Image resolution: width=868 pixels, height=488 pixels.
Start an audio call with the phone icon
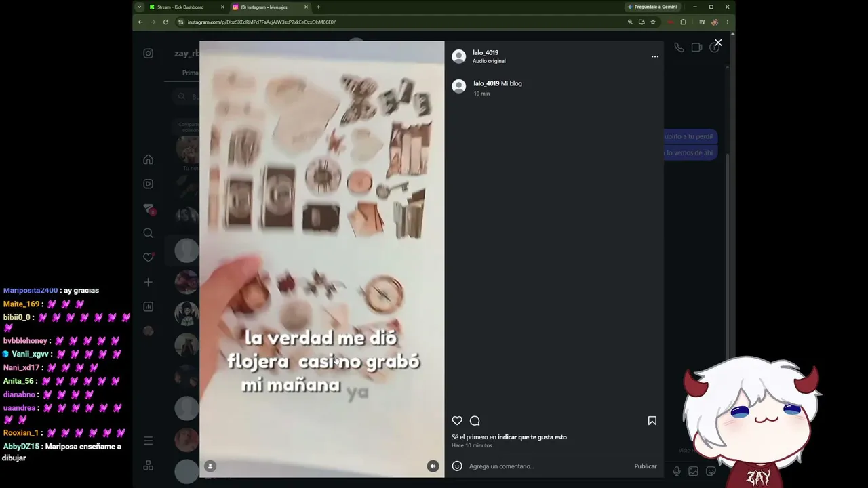point(679,47)
